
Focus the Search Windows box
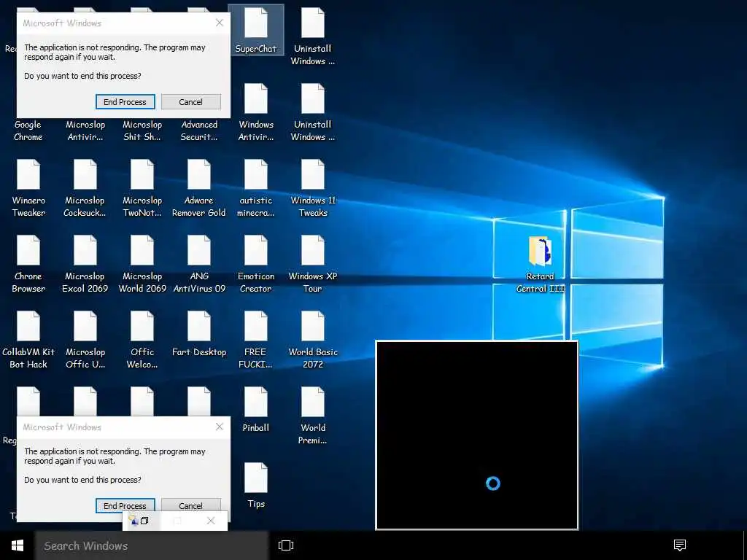tap(152, 545)
